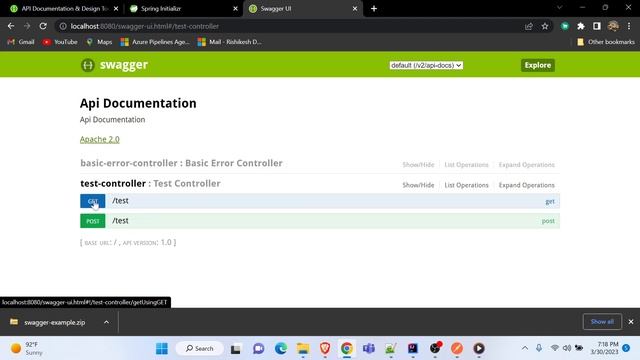Click Show all downloads button
This screenshot has height=360, width=640.
602,322
